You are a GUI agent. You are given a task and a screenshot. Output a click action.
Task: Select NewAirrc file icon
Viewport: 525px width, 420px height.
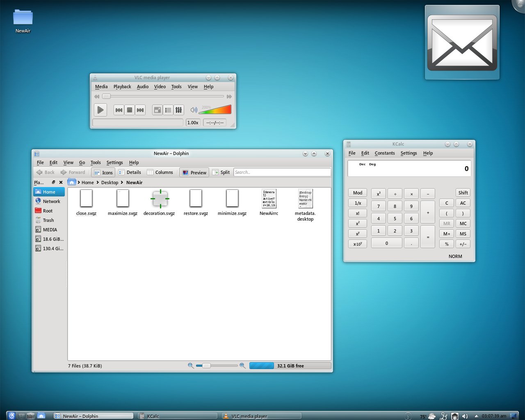point(269,199)
